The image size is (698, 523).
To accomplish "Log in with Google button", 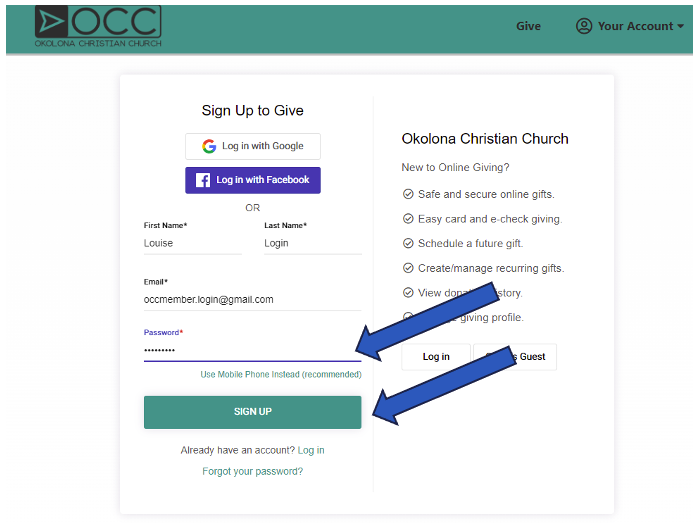I will (253, 146).
